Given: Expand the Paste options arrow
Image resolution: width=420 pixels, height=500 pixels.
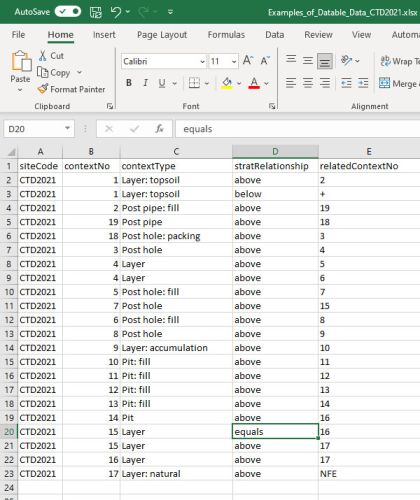Looking at the screenshot, I should 20,90.
